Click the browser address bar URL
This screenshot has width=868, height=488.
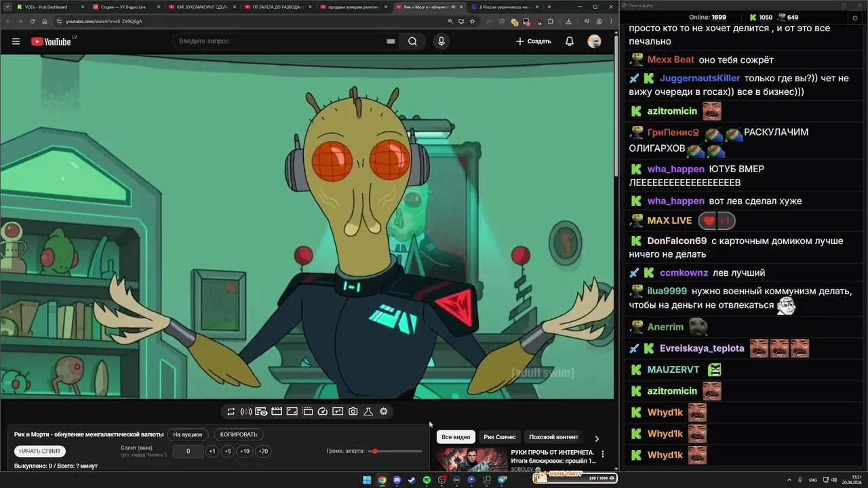(x=104, y=21)
